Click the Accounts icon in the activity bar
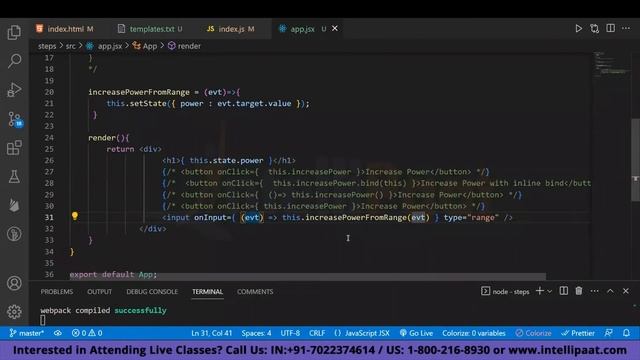 click(14, 283)
